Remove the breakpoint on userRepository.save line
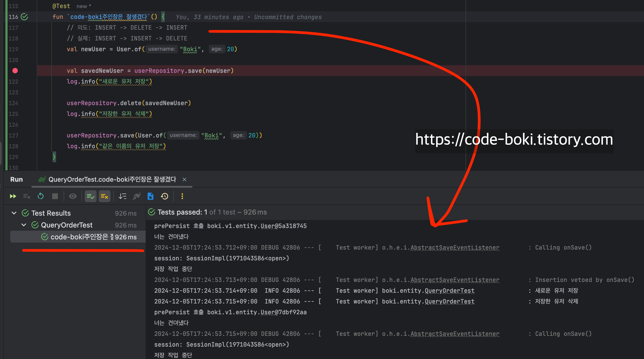This screenshot has width=644, height=359. click(x=15, y=71)
